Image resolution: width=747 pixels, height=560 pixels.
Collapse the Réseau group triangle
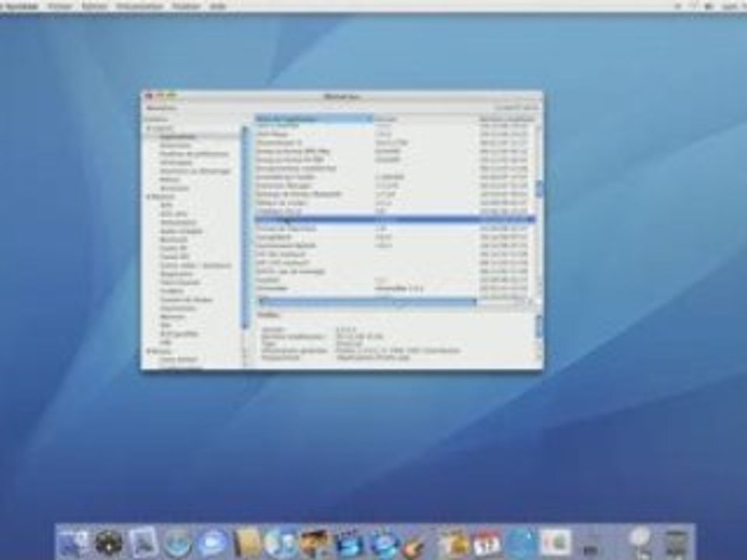pyautogui.click(x=149, y=351)
